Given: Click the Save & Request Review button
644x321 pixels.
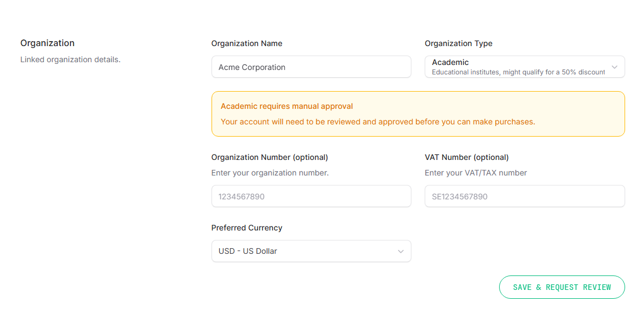Looking at the screenshot, I should pyautogui.click(x=561, y=287).
